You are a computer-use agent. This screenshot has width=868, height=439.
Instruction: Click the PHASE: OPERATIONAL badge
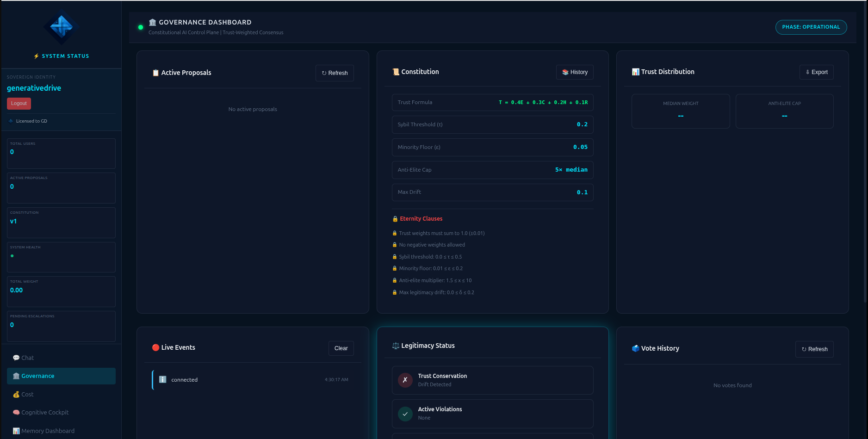click(x=811, y=27)
